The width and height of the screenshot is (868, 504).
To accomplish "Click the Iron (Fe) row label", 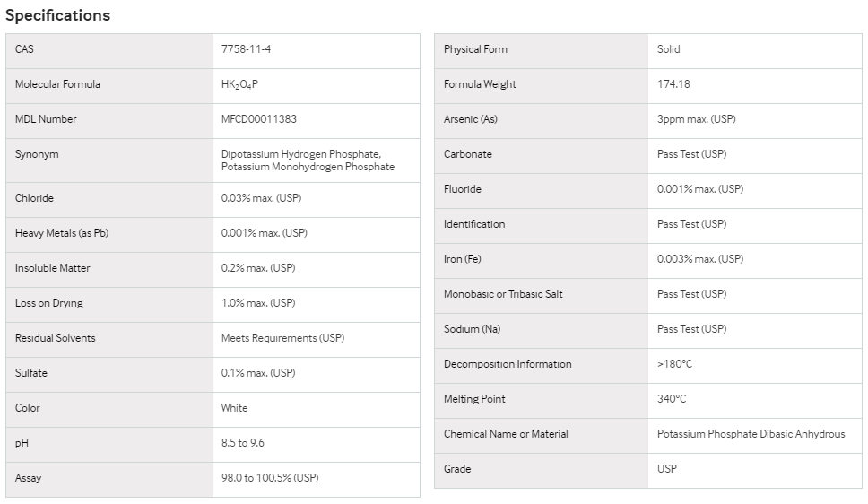I will [x=462, y=259].
